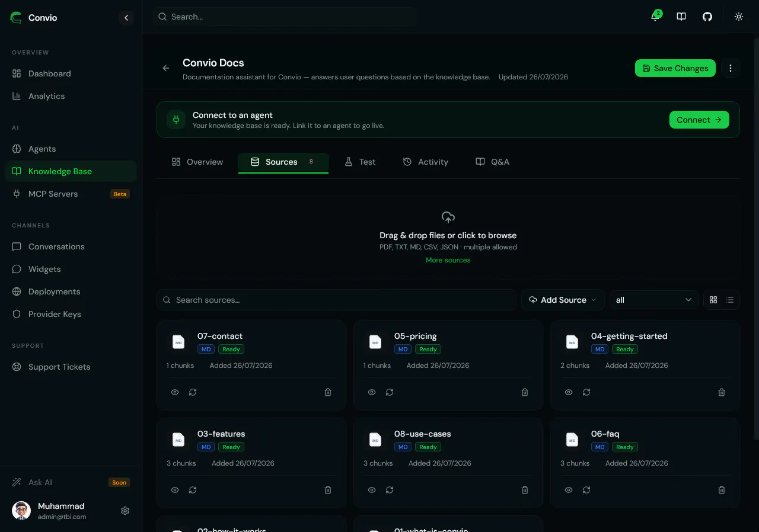Open the GitHub icon link
This screenshot has width=759, height=532.
click(707, 17)
